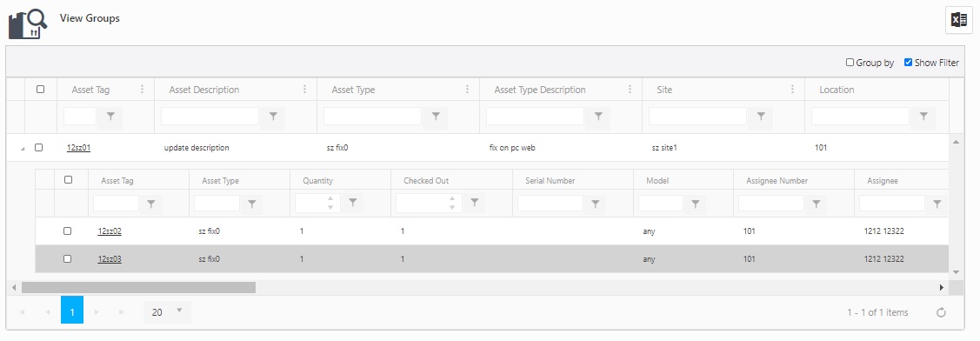Open the filter funnel for the Quantity column
The height and width of the screenshot is (341, 980).
pos(352,203)
